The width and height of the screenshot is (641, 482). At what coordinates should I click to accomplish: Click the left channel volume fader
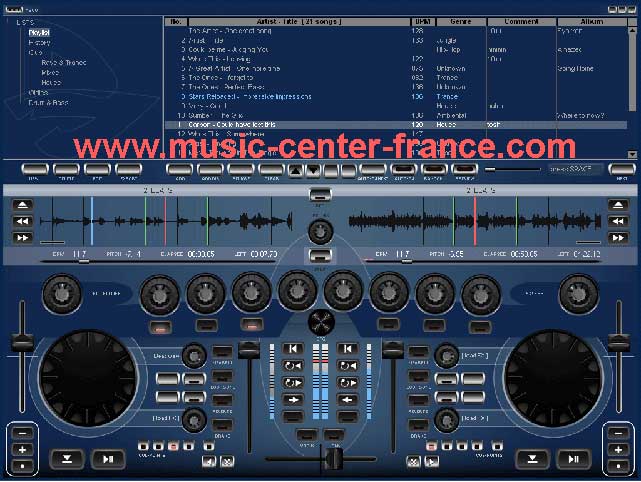point(249,350)
